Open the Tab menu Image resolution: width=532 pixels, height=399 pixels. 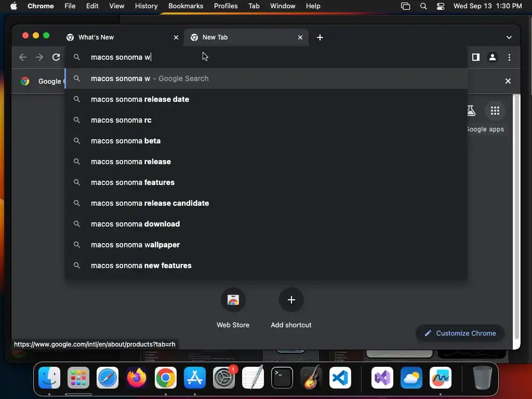(254, 6)
